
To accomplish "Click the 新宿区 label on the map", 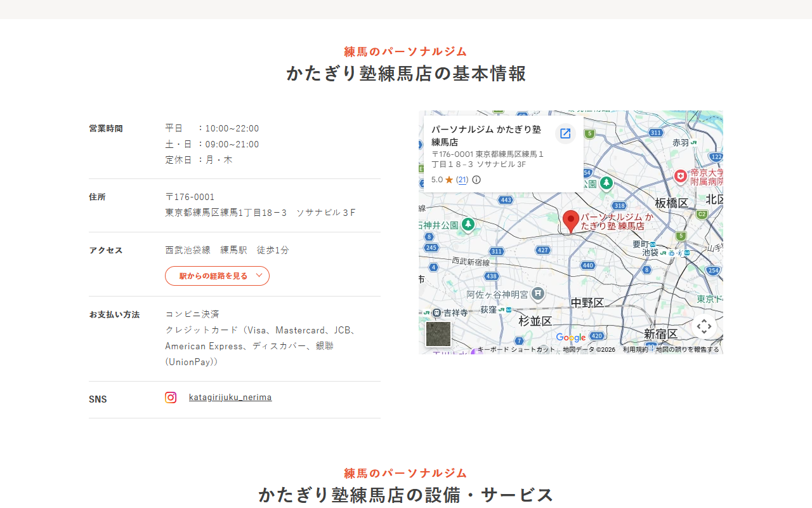I will click(x=661, y=334).
